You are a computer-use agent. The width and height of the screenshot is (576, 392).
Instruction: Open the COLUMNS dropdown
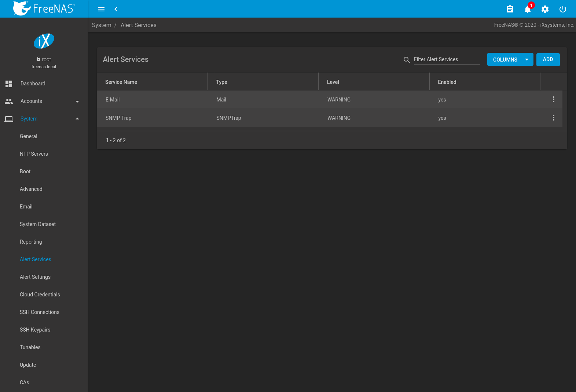(510, 60)
